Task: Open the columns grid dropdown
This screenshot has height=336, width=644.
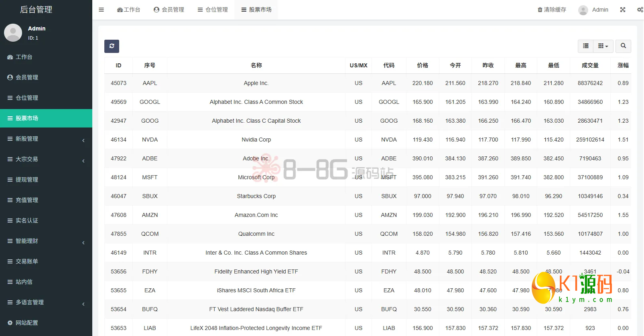Action: (603, 46)
